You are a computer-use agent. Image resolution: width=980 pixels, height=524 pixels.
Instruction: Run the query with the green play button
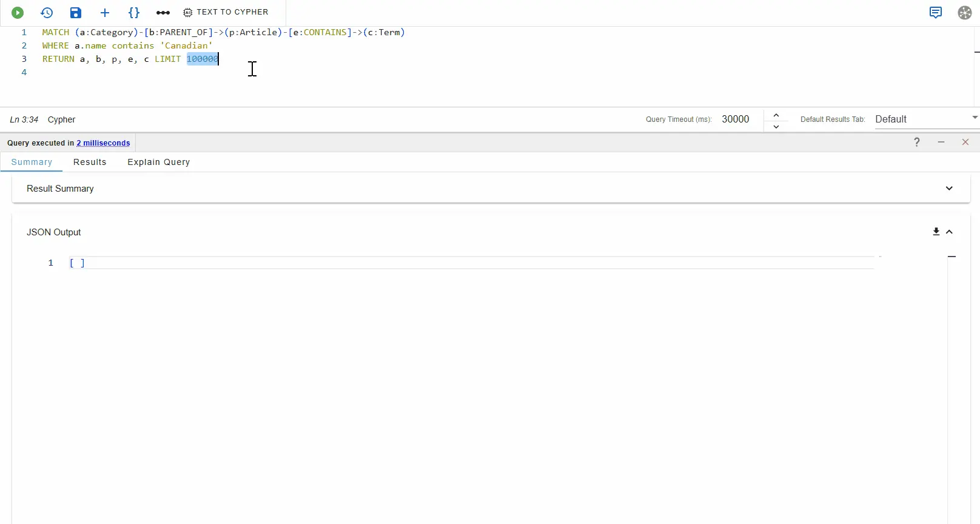click(18, 13)
